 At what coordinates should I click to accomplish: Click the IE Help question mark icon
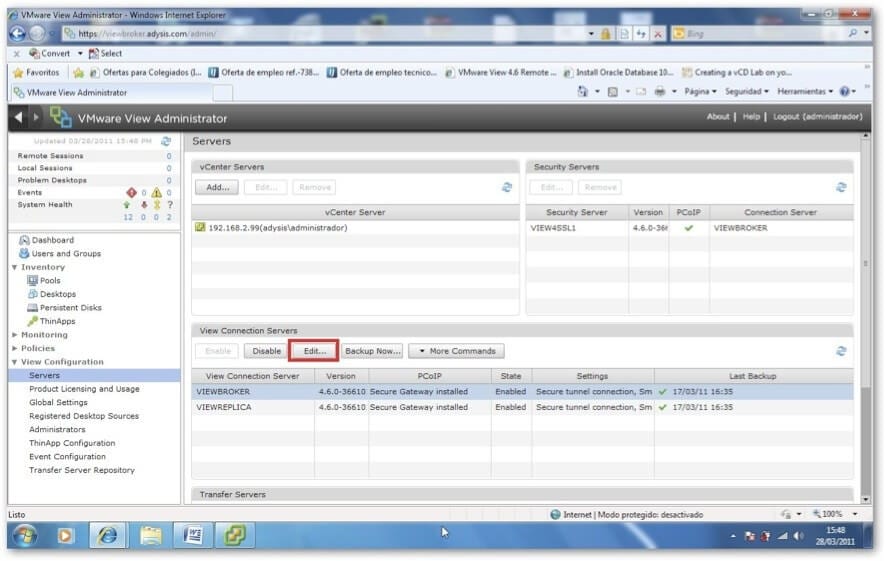coord(844,92)
